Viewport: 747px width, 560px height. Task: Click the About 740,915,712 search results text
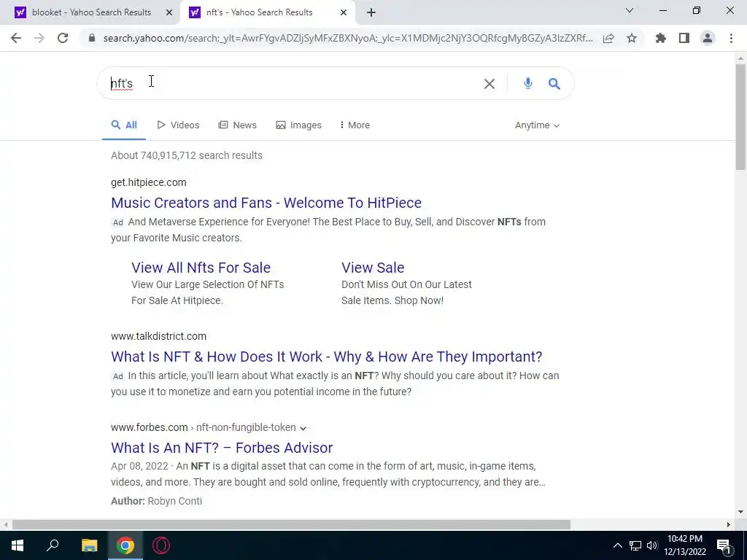click(187, 156)
